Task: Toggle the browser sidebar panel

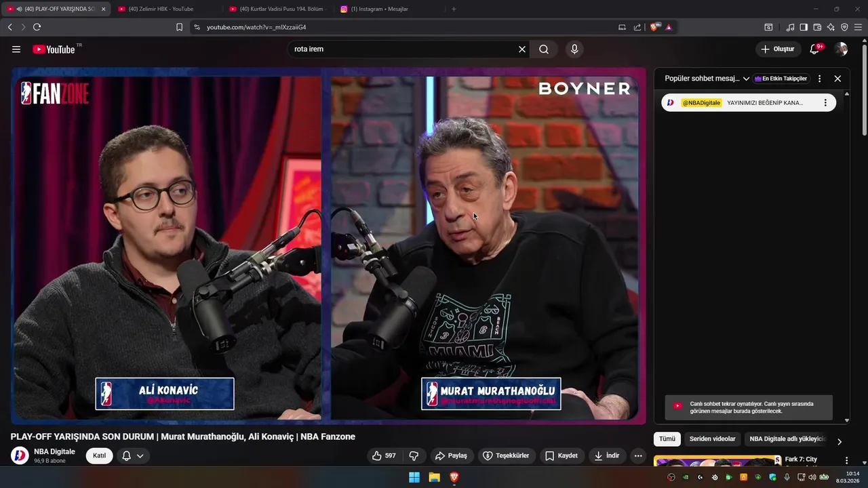Action: (x=804, y=27)
